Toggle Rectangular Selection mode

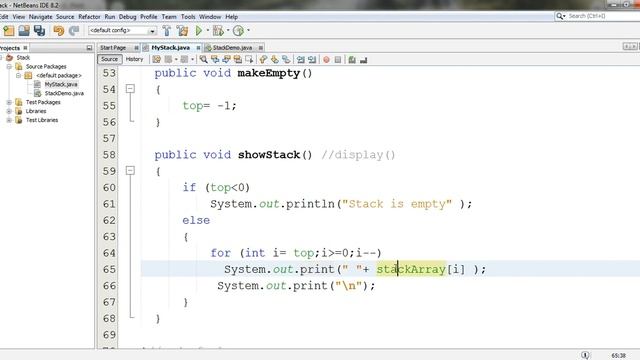(x=249, y=60)
